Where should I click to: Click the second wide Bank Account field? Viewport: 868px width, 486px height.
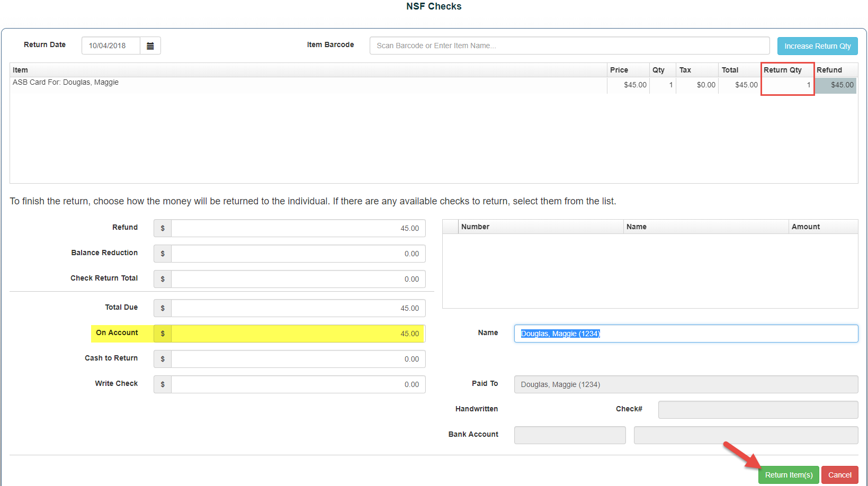coord(746,435)
